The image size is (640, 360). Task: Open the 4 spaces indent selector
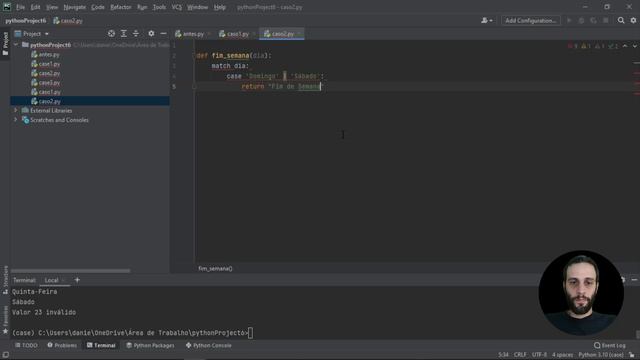[x=562, y=355]
